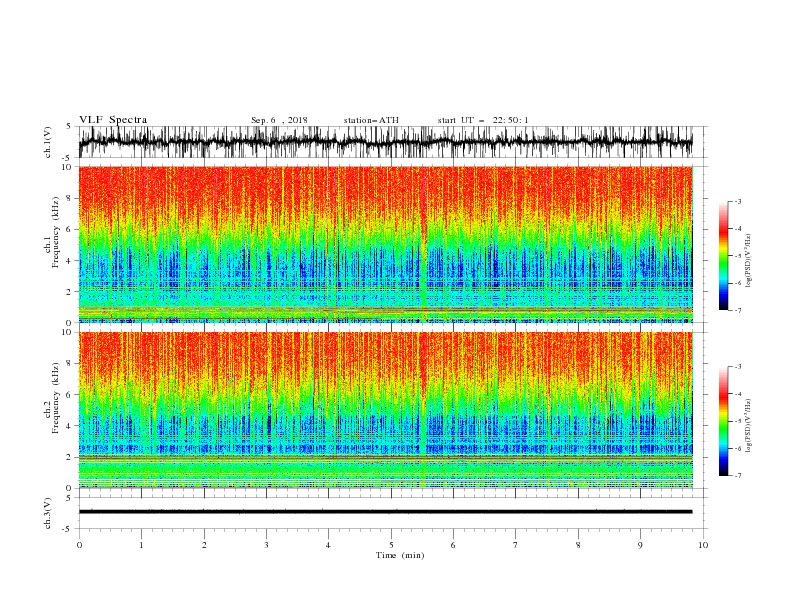Select the "station=ATH" header label
The image size is (792, 612).
point(371,120)
